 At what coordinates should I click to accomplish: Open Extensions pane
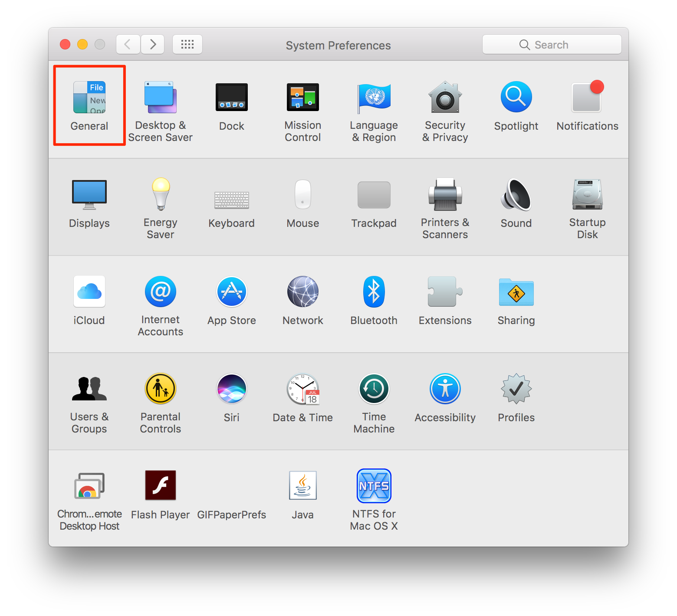[445, 301]
